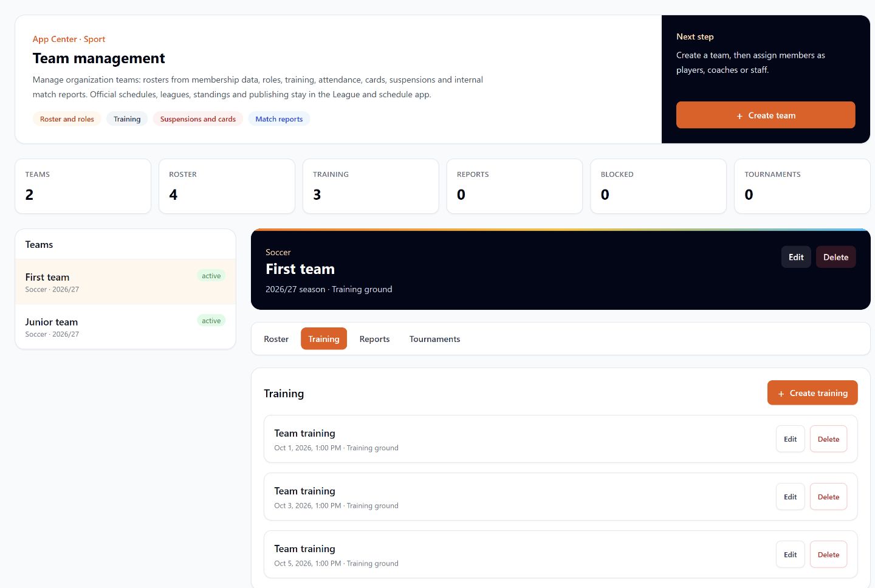This screenshot has width=875, height=588.
Task: Open the Roster stat card
Action: click(227, 186)
